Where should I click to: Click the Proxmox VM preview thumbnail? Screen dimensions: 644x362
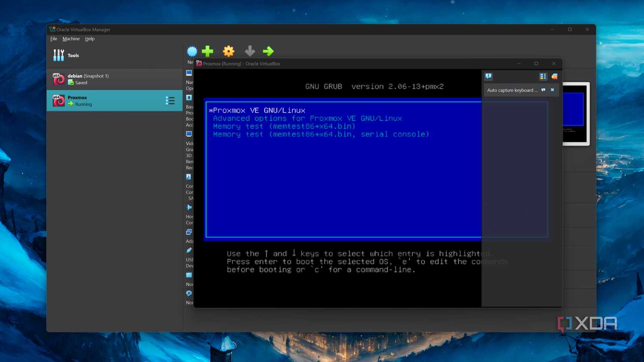576,114
